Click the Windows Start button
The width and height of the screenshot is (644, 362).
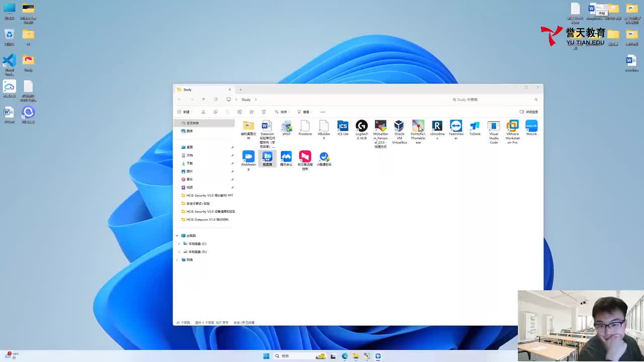(266, 356)
